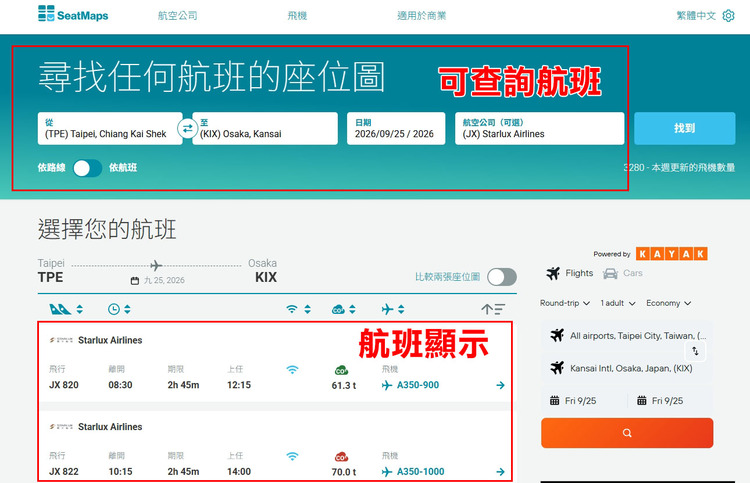Image resolution: width=750 pixels, height=483 pixels.
Task: Open A350-900 aircraft link
Action: point(410,385)
